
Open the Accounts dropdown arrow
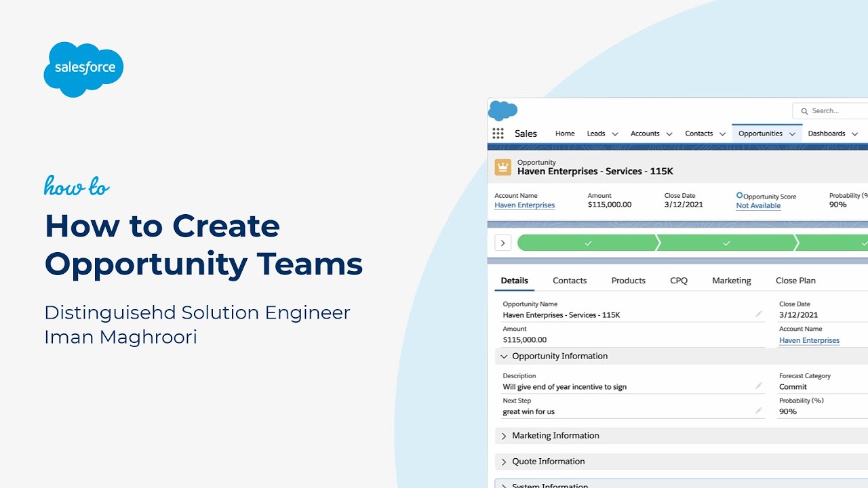[669, 134]
